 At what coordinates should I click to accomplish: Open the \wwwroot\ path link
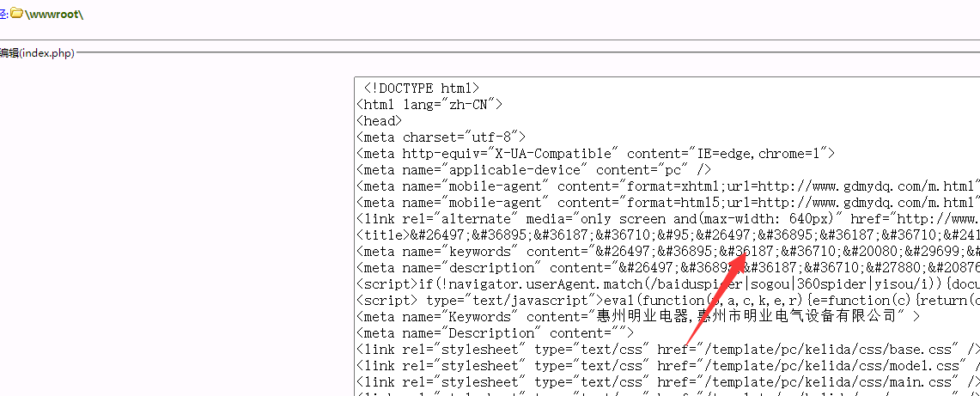tap(54, 15)
